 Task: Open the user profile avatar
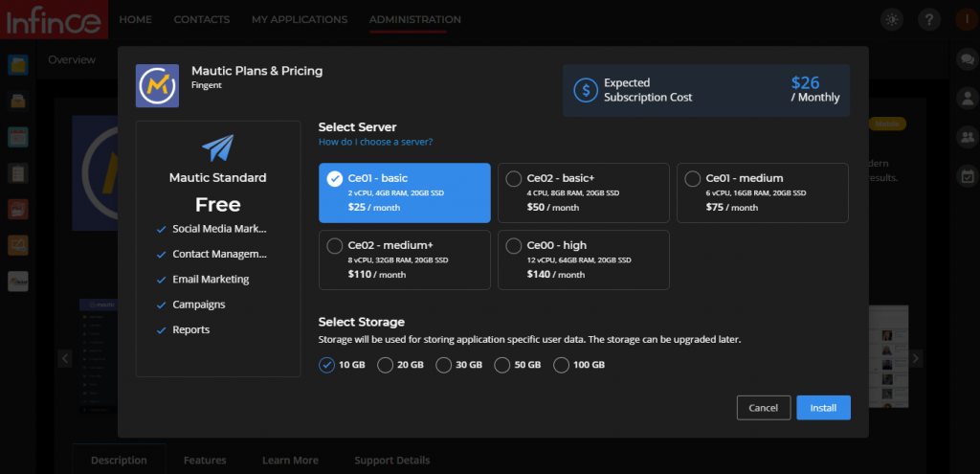coord(967,20)
